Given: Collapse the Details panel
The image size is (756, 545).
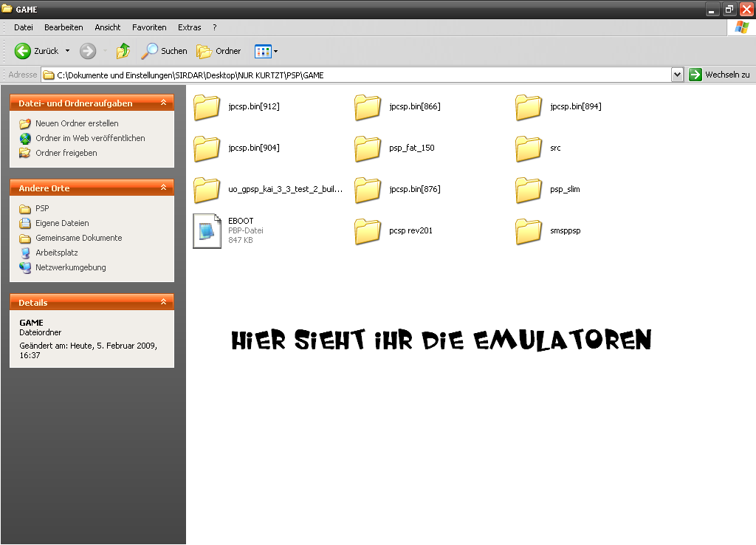Looking at the screenshot, I should point(164,302).
